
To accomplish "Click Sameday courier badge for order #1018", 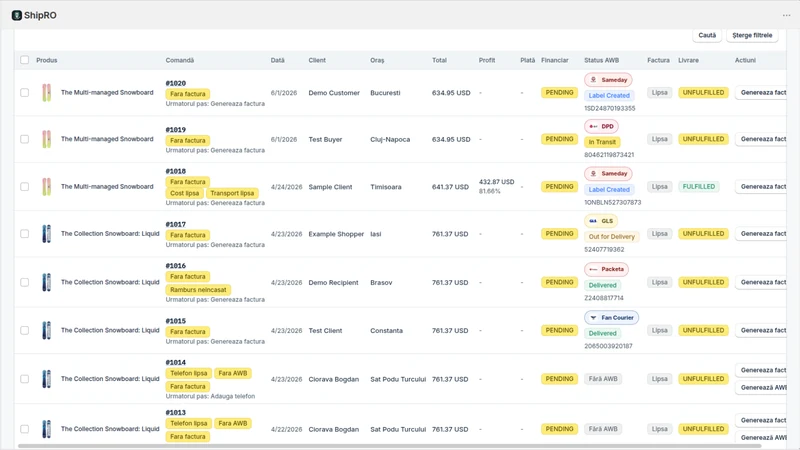I will tap(608, 173).
